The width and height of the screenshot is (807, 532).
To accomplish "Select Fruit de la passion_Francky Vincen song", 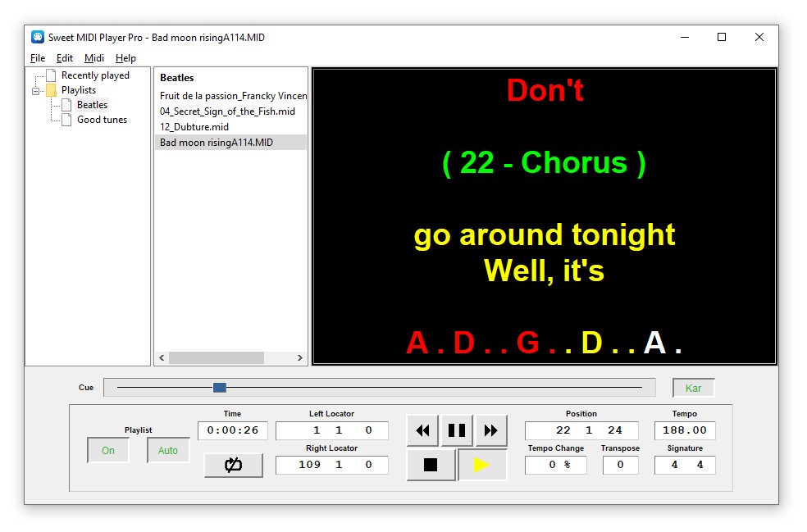I will 233,96.
